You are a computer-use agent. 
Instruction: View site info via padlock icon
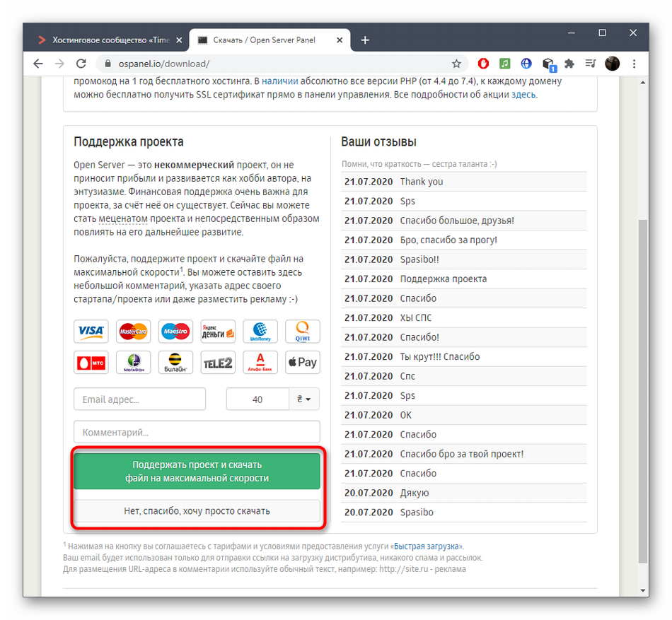click(108, 64)
